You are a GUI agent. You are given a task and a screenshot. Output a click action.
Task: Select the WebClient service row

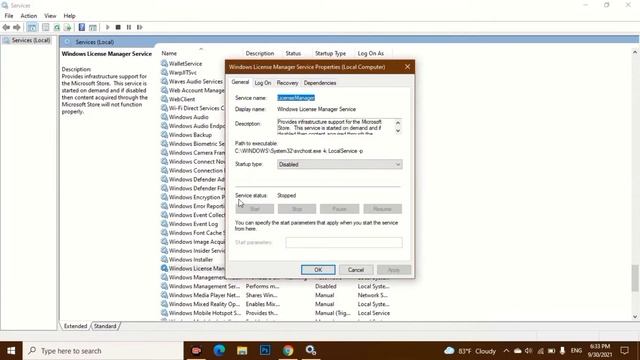click(x=182, y=99)
